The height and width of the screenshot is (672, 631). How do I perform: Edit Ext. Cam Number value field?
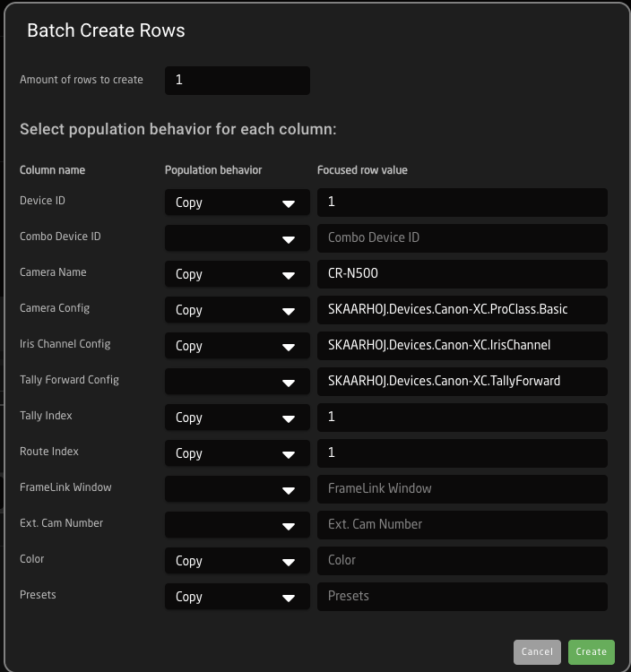(462, 525)
